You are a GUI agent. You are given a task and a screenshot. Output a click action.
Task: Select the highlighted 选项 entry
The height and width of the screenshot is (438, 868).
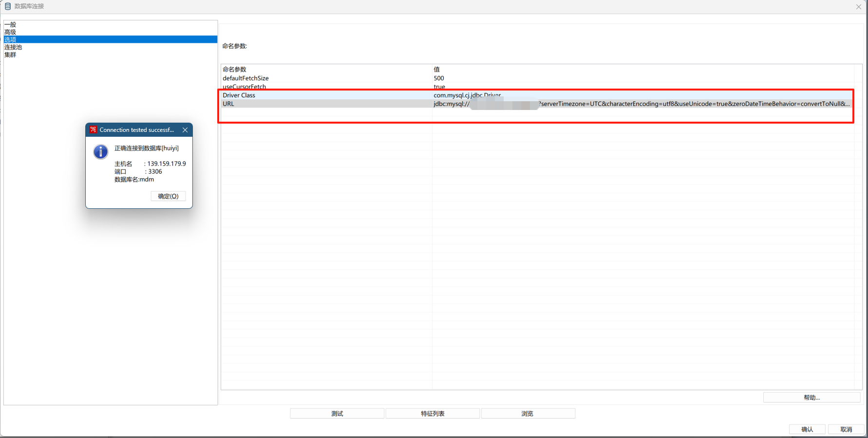tap(10, 39)
